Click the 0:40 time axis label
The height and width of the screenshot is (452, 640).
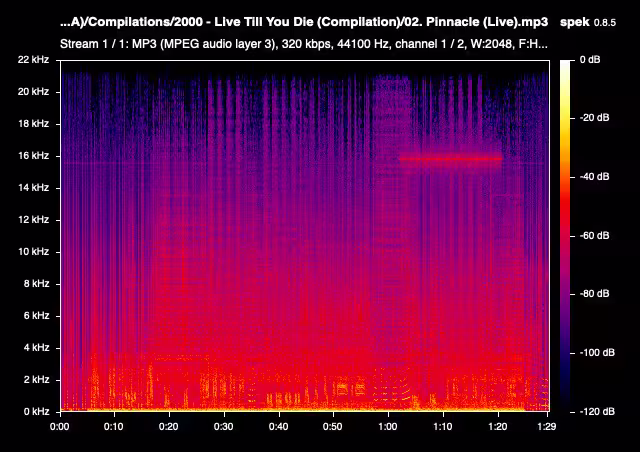278,427
